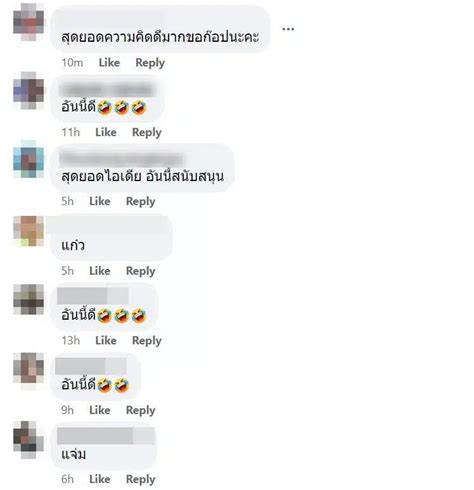Open blue avatar of สุดยอดไอเดีย commenter

(29, 159)
